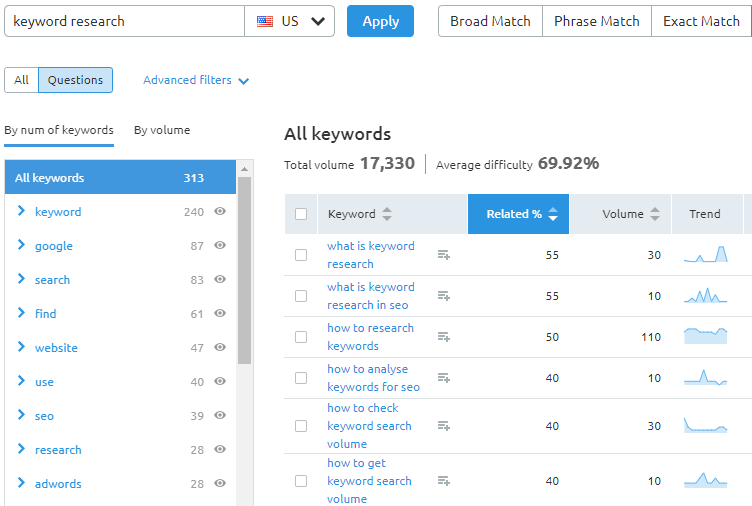Expand the 'find' group chevron

pyautogui.click(x=21, y=313)
